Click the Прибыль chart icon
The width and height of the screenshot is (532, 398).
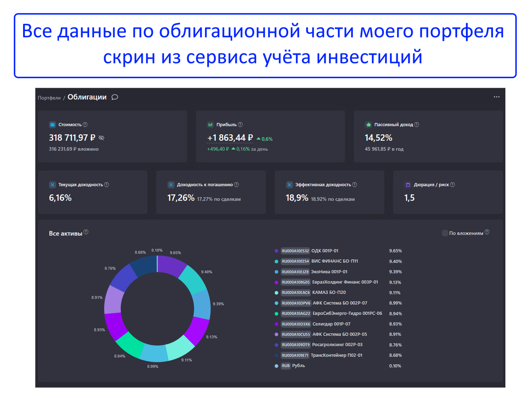pyautogui.click(x=211, y=125)
